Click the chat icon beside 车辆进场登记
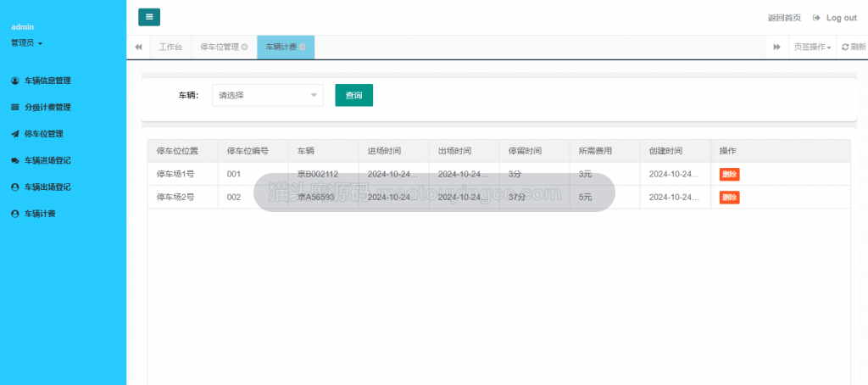Screen dimensions: 868x385 [x=15, y=160]
